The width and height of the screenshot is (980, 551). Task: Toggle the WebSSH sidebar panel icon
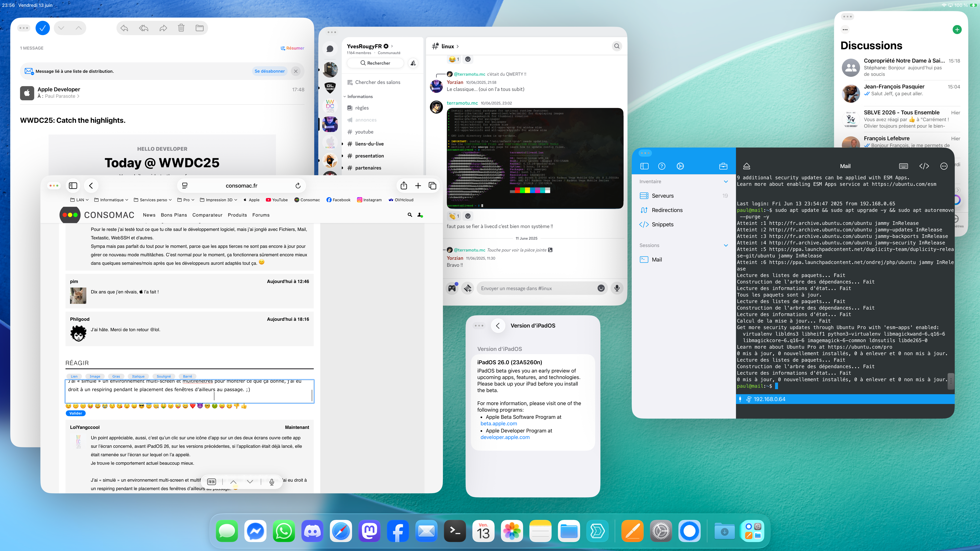(644, 166)
